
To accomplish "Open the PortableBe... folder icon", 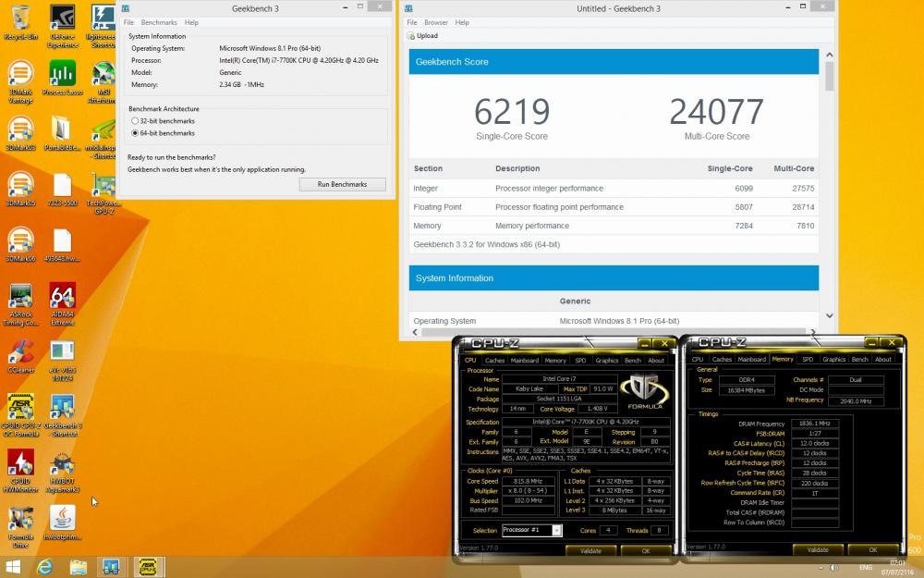I will [x=63, y=132].
